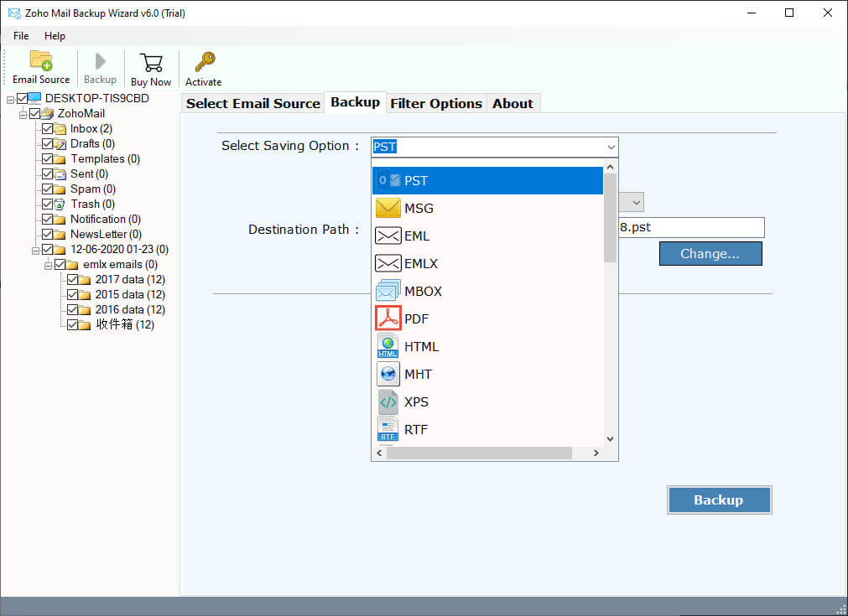Select the MBOX format icon
The height and width of the screenshot is (616, 848).
tap(388, 291)
